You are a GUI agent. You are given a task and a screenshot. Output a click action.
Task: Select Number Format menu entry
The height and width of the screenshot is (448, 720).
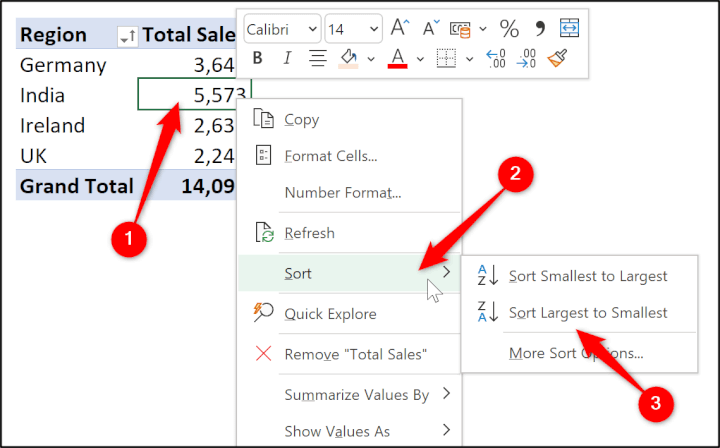pos(349,193)
